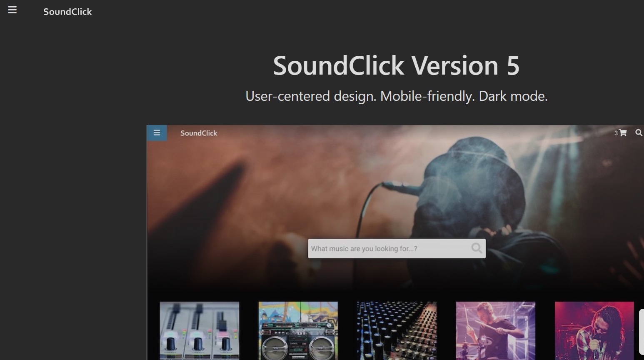Open the boombox thumbnail
This screenshot has height=360, width=644.
click(x=298, y=331)
